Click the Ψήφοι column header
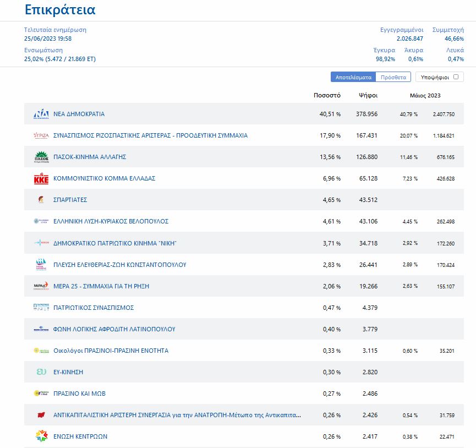Viewport: 476px width, 448px height. pos(368,95)
